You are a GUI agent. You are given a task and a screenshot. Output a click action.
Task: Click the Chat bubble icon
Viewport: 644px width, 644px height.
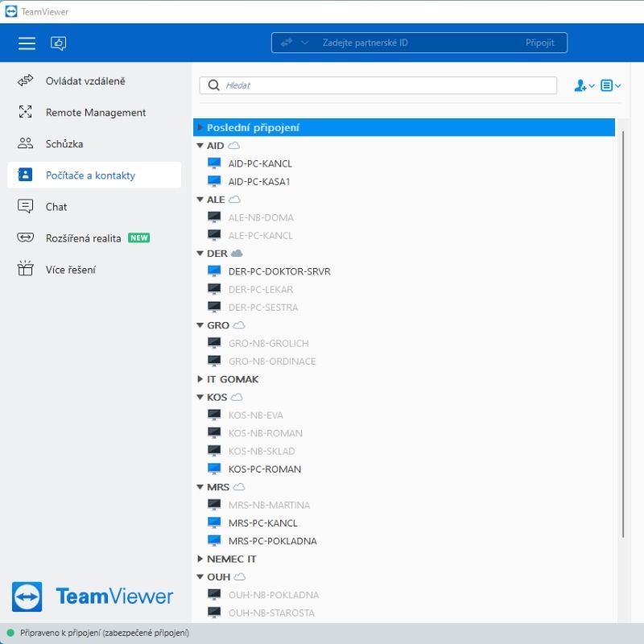click(26, 206)
